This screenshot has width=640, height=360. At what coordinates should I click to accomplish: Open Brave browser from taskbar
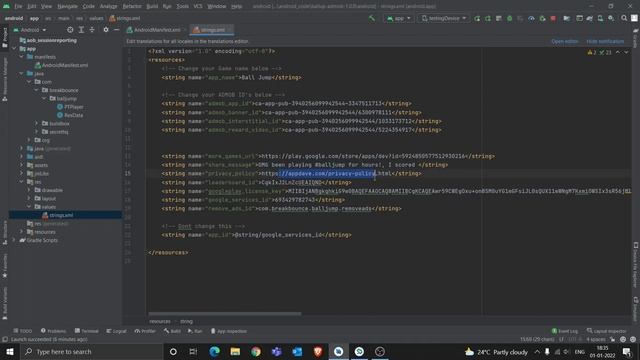pos(318,351)
